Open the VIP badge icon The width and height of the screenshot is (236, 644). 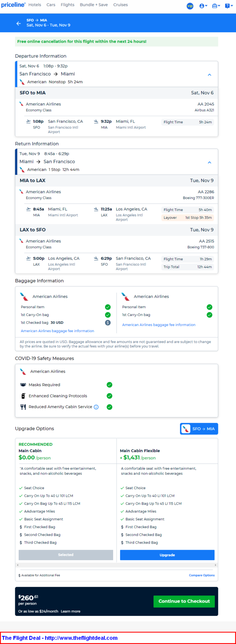click(190, 6)
